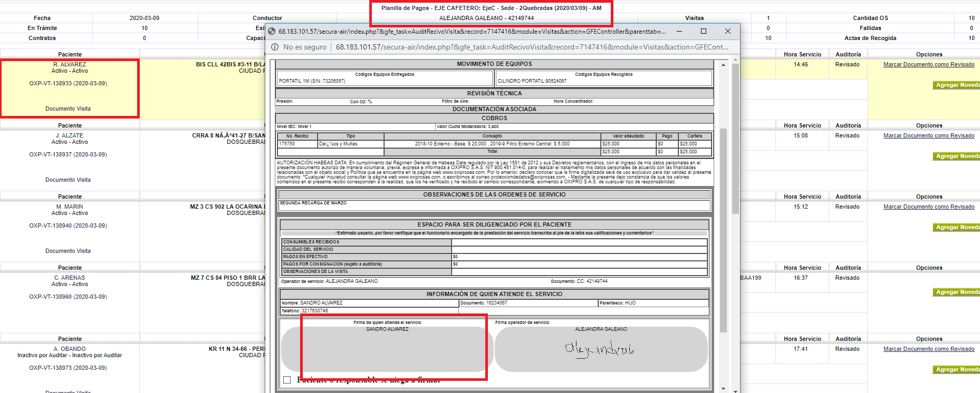Open order OXP-VT-138933
980x393 pixels.
68,83
